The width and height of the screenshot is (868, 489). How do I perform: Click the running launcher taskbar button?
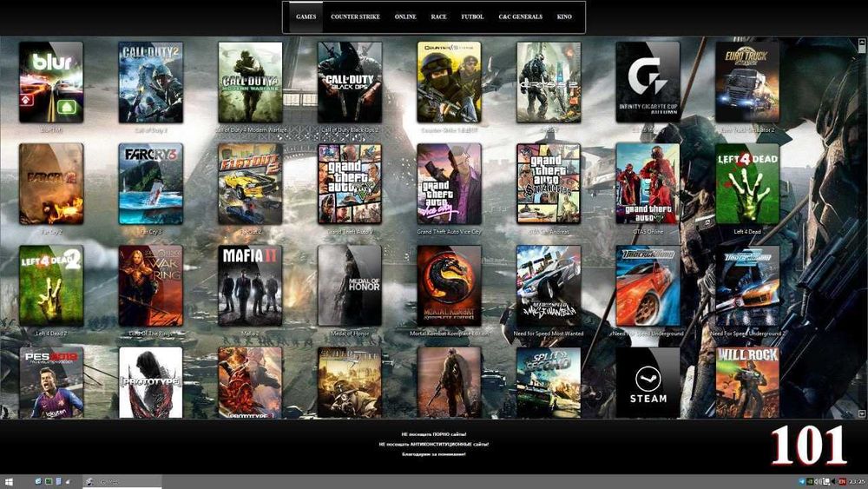pos(122,482)
